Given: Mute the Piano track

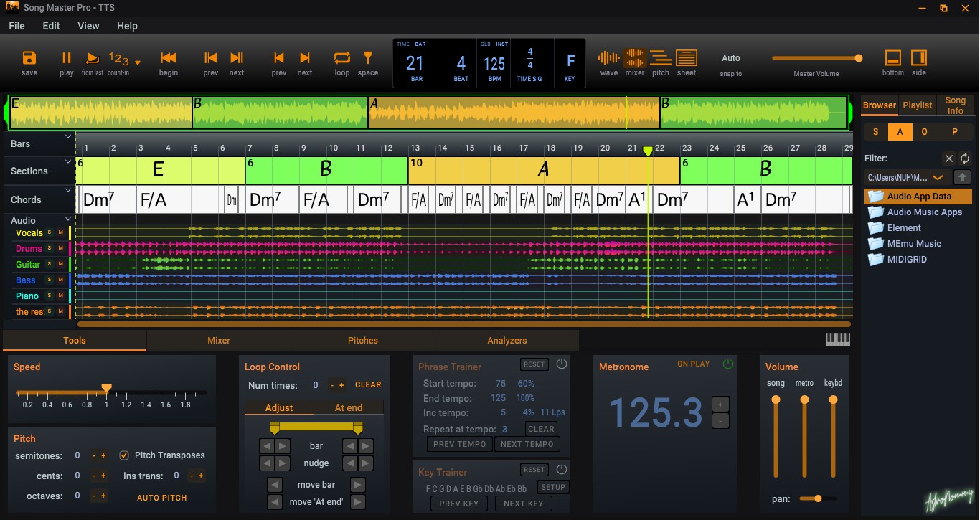Looking at the screenshot, I should 60,296.
